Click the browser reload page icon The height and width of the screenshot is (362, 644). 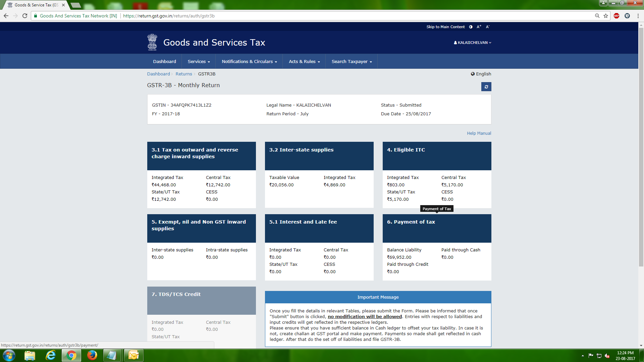(x=25, y=16)
